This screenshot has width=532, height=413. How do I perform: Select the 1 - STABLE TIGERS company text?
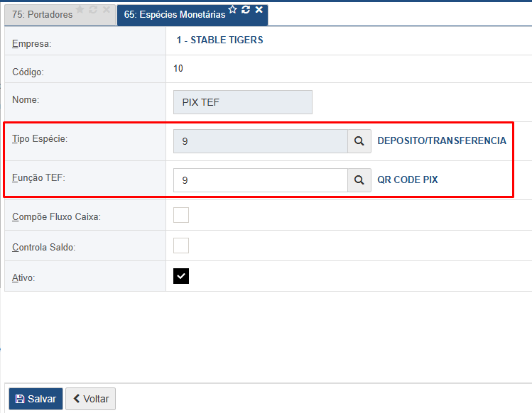pos(219,40)
